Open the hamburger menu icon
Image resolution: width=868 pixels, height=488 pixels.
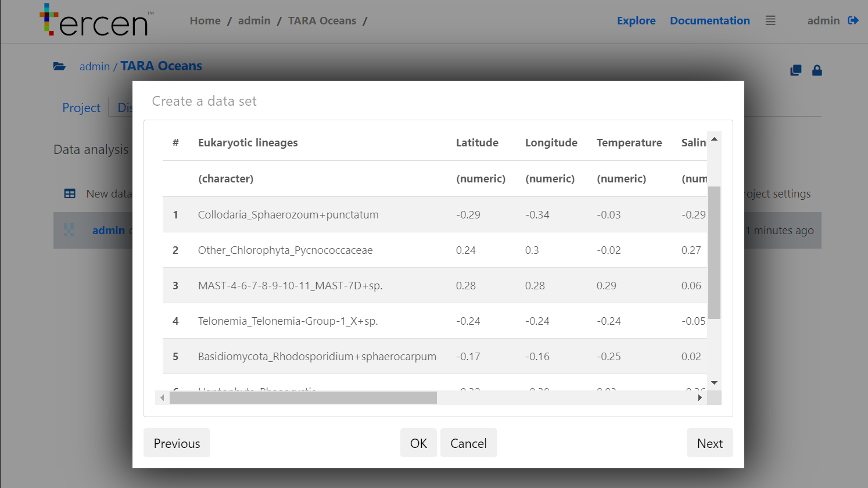tap(770, 20)
